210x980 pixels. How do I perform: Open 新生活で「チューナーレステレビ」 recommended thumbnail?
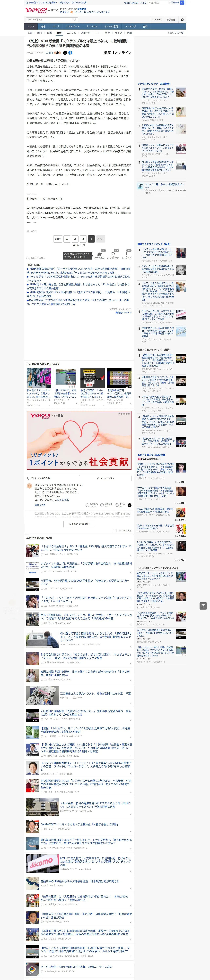(x=39, y=378)
